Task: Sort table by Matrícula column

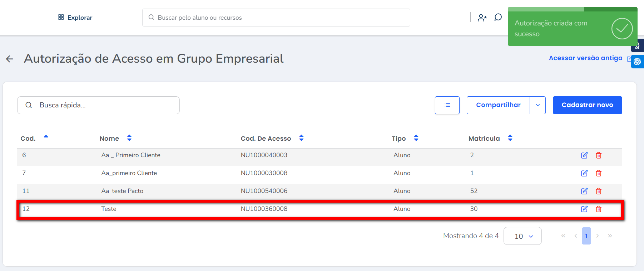Action: click(x=510, y=138)
